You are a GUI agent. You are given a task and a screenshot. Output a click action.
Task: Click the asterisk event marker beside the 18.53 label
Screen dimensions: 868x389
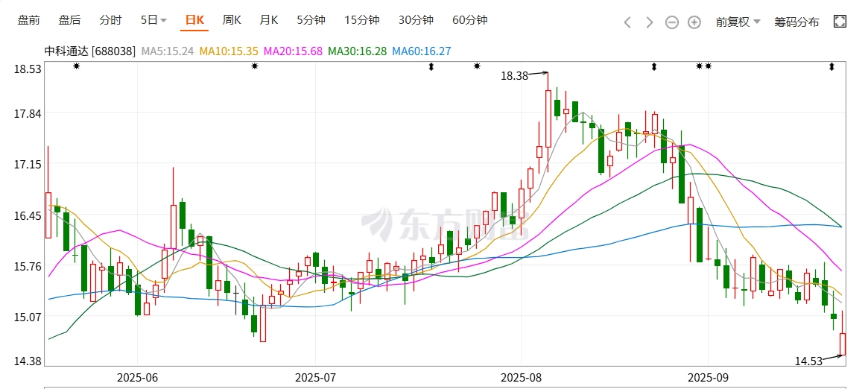[77, 66]
